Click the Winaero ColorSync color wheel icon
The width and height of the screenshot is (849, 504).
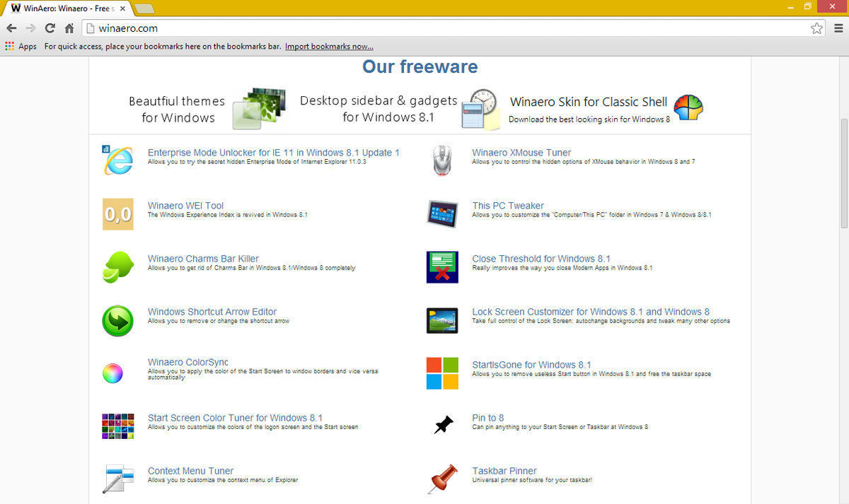[113, 373]
